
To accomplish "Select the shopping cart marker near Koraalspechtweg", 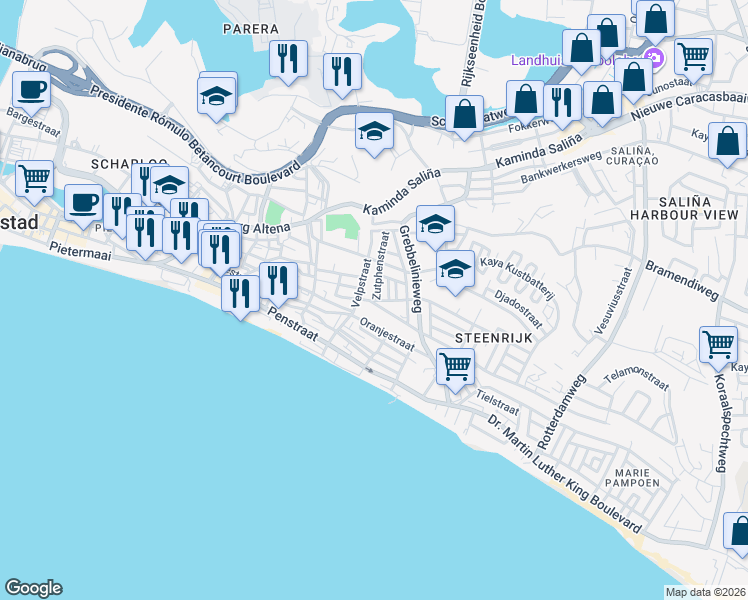I will [x=719, y=345].
